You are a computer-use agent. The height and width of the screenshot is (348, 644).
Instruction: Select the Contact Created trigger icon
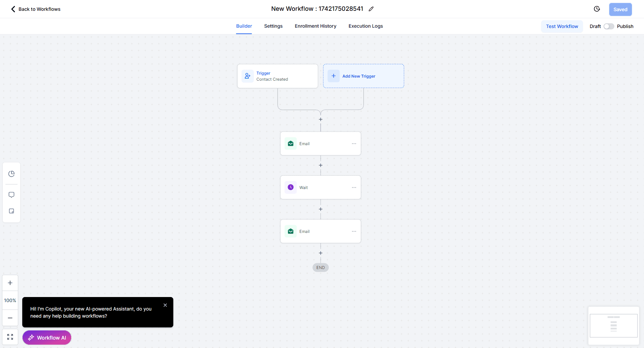[x=247, y=76]
